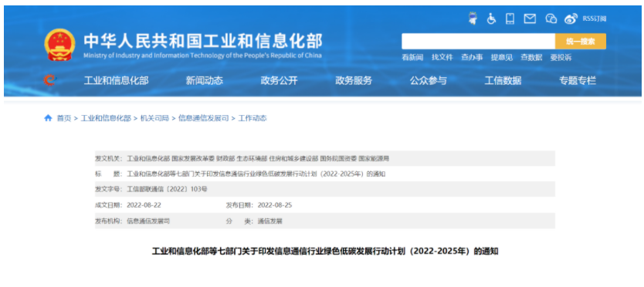Image resolution: width=644 pixels, height=287 pixels.
Task: Click the English ministry name subtitle
Action: (202, 56)
